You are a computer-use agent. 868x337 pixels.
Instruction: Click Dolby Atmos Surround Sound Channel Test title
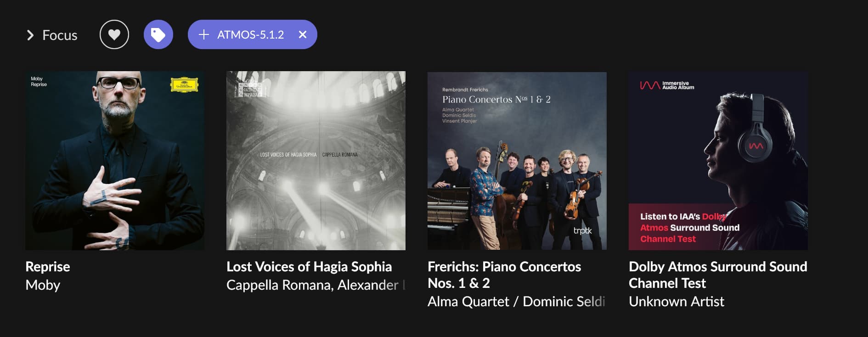coord(717,275)
